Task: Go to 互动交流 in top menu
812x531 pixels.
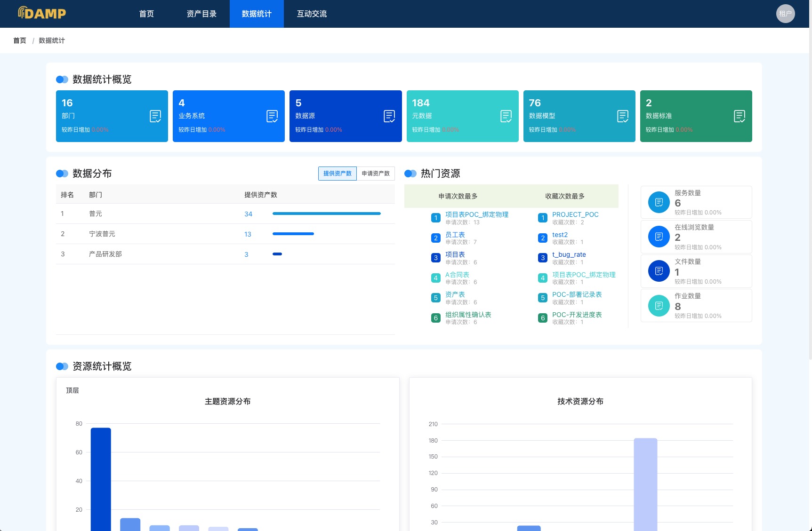Action: (x=312, y=14)
